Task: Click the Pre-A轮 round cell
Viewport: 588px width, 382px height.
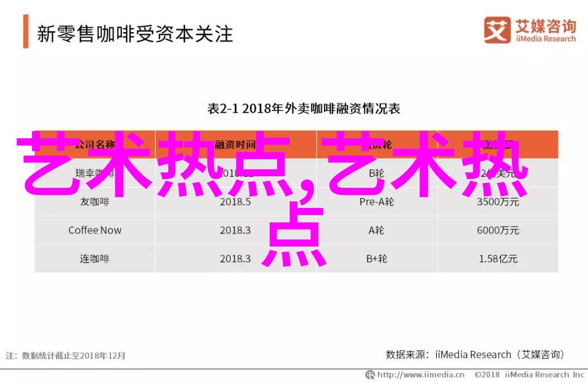Action: click(377, 202)
